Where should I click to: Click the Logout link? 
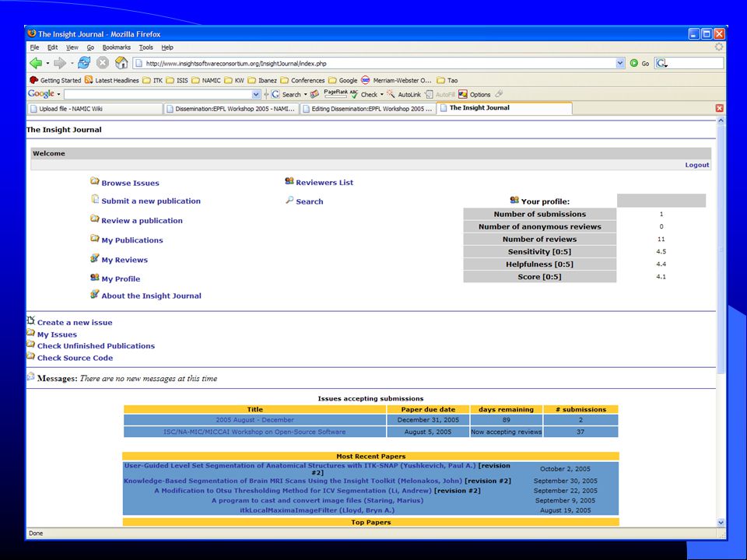[697, 165]
